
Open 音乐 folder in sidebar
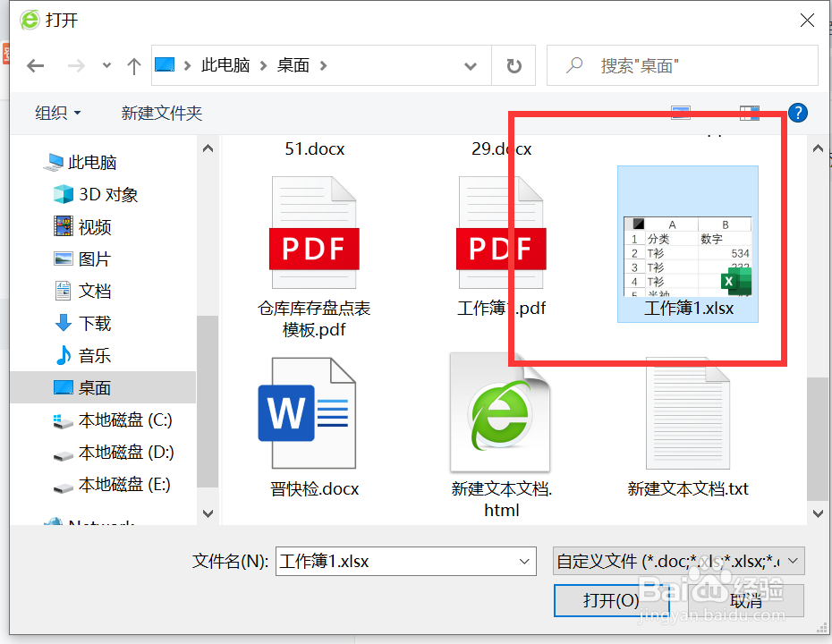coord(83,355)
